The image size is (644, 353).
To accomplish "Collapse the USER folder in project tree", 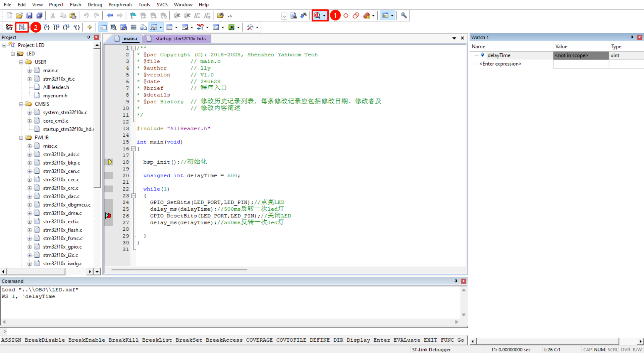I will (x=21, y=62).
